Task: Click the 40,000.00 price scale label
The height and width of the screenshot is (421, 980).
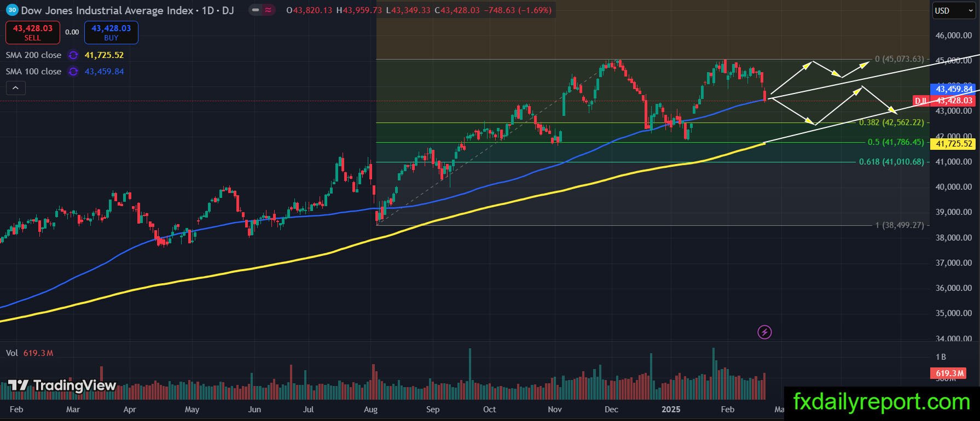Action: click(x=954, y=187)
